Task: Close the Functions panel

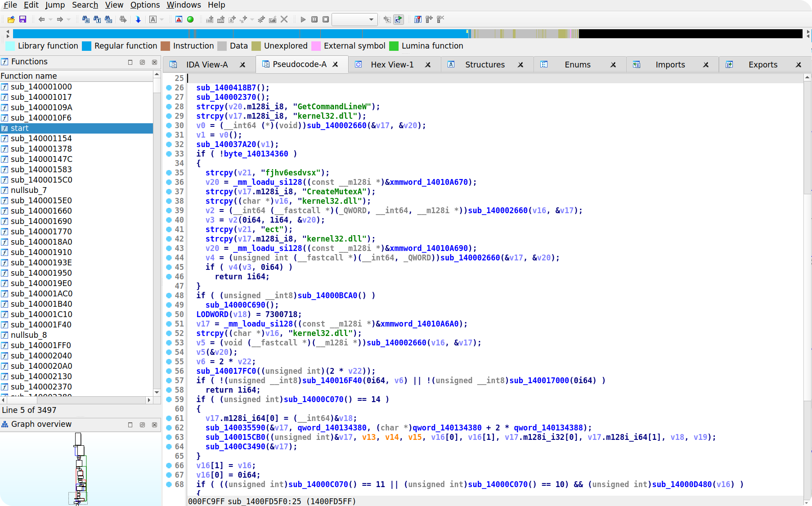Action: click(x=154, y=62)
